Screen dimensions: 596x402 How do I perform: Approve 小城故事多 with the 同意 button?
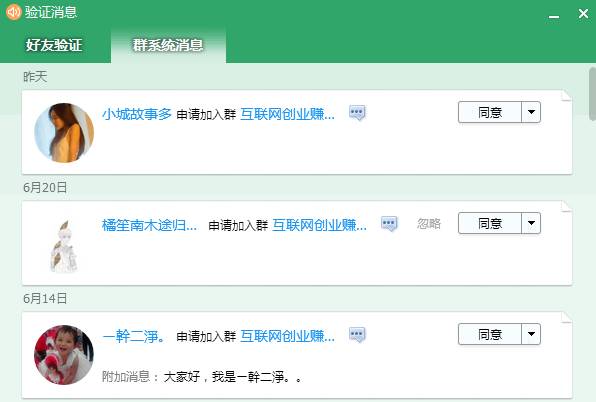(490, 112)
